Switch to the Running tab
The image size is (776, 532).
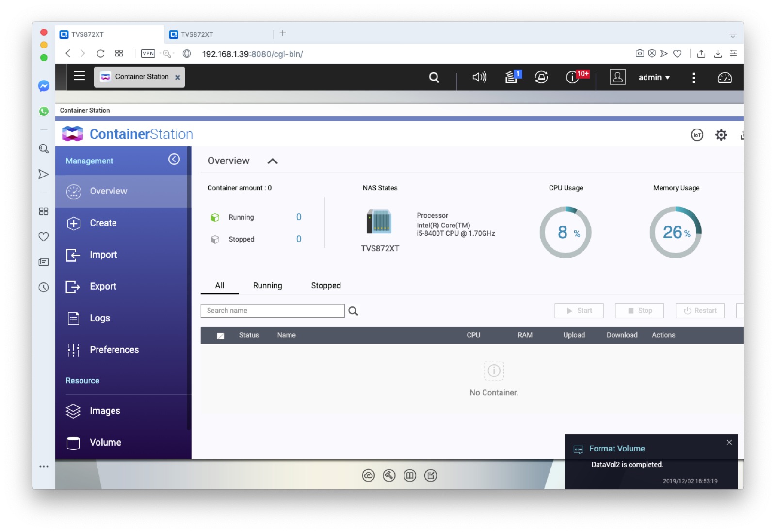coord(267,286)
